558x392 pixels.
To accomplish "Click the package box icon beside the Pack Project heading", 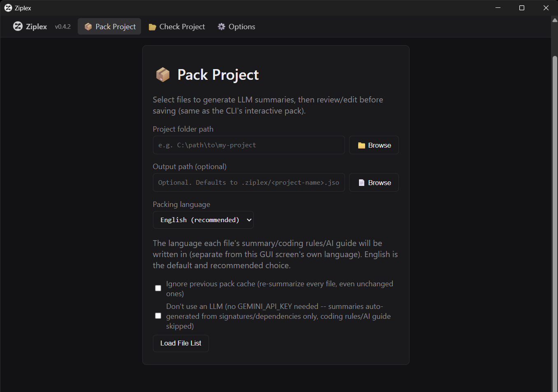I will coord(163,74).
